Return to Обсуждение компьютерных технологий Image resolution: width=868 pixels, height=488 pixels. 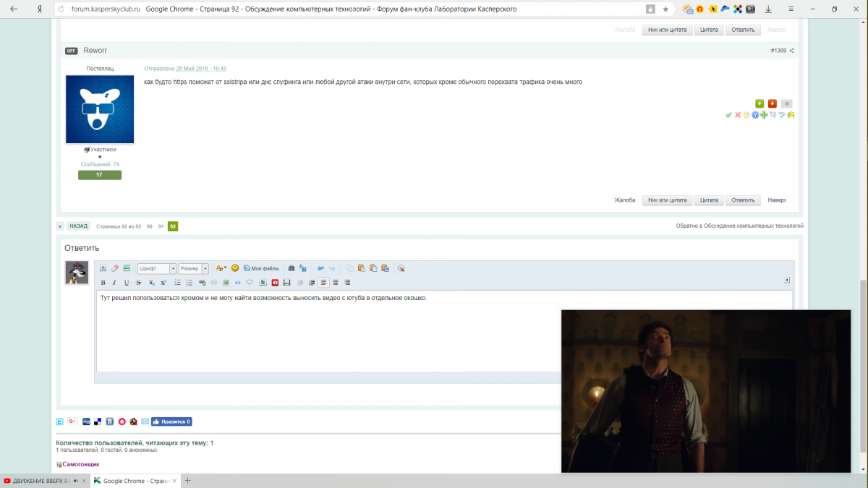pyautogui.click(x=739, y=226)
